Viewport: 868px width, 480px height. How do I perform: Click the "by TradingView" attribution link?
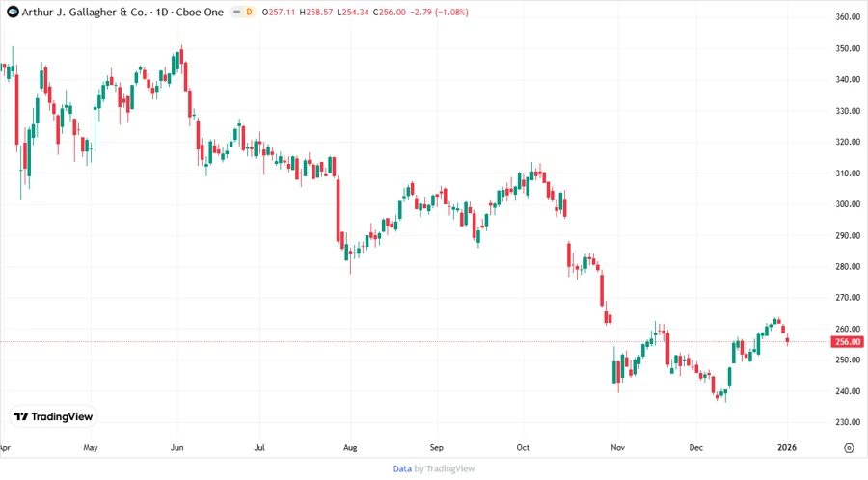pyautogui.click(x=445, y=468)
